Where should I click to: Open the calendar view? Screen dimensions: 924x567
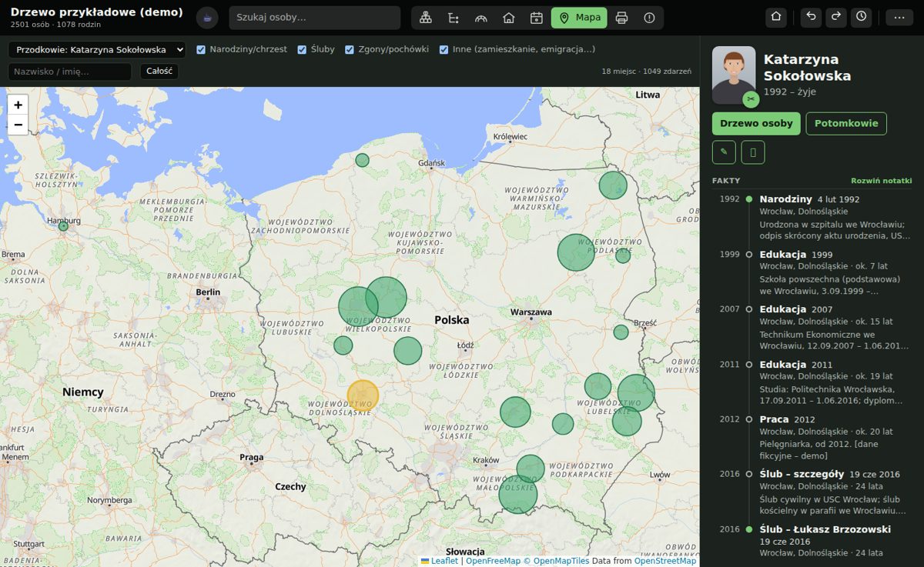point(536,18)
